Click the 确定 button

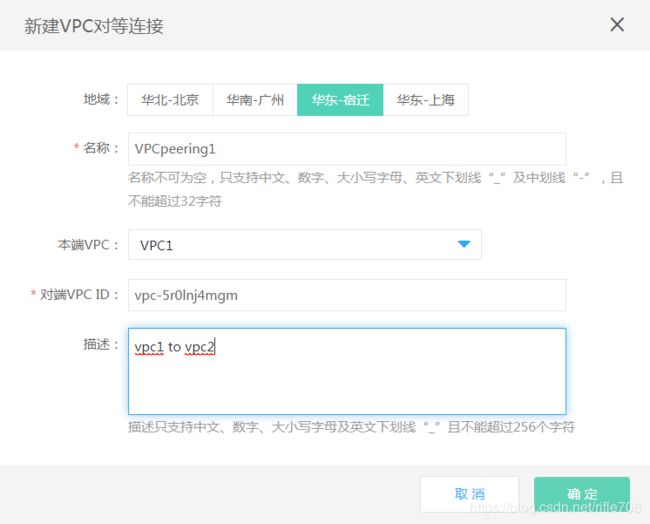582,494
